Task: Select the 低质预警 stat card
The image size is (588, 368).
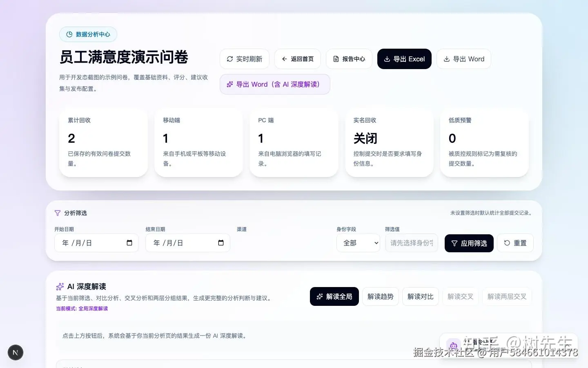Action: click(484, 142)
